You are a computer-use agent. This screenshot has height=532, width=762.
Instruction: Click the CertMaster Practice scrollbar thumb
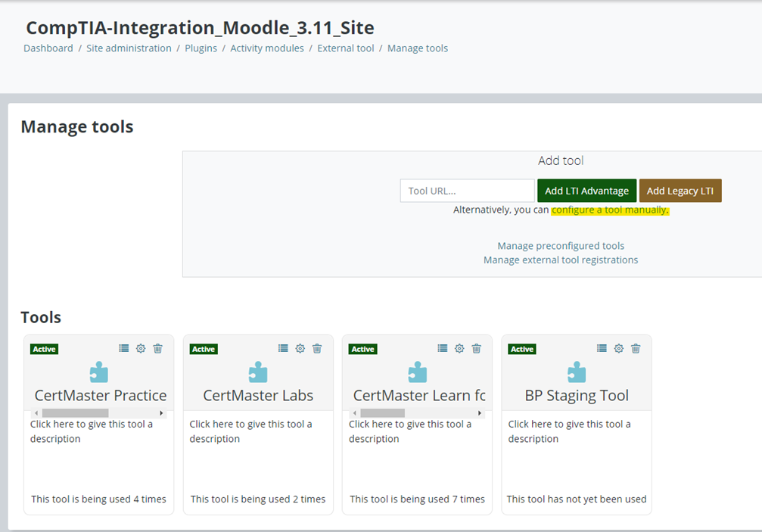pyautogui.click(x=76, y=413)
